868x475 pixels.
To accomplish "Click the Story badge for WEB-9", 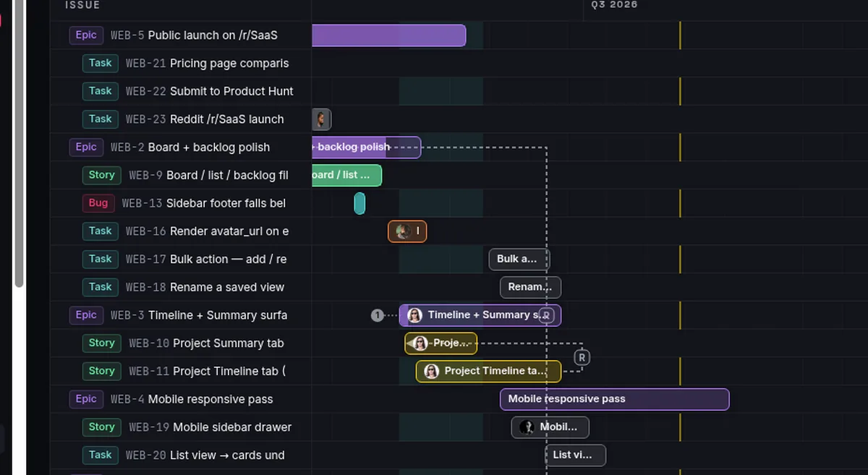I will (101, 175).
